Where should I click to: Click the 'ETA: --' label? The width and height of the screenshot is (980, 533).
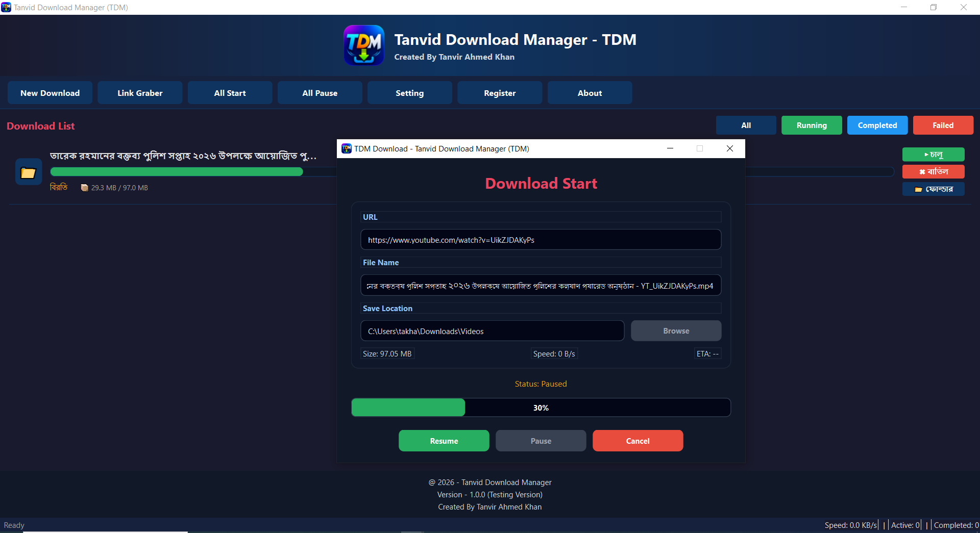point(708,354)
